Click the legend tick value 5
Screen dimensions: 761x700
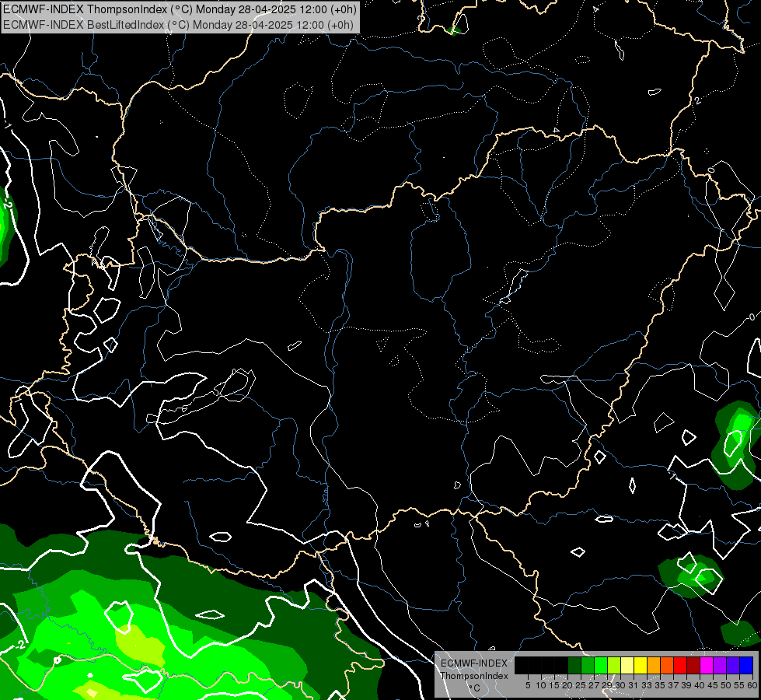coord(528,685)
